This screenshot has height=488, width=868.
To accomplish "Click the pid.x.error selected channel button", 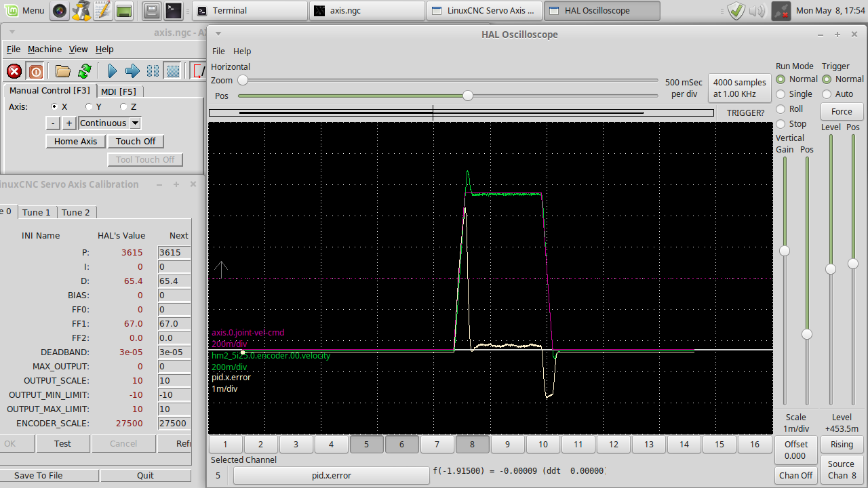I will tap(332, 475).
